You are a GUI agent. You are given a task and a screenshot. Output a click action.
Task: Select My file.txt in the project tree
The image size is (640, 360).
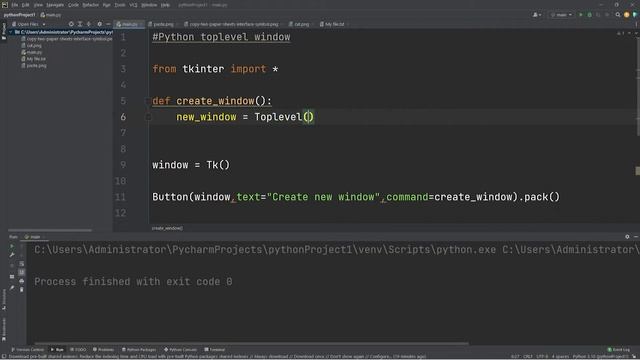click(34, 59)
